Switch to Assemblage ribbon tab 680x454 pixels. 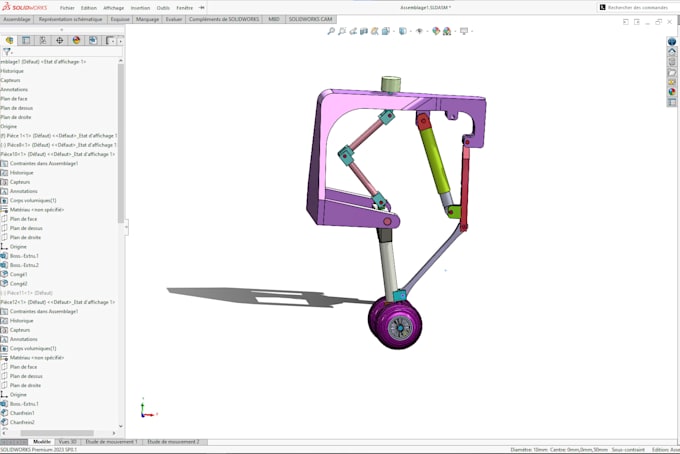pos(17,19)
